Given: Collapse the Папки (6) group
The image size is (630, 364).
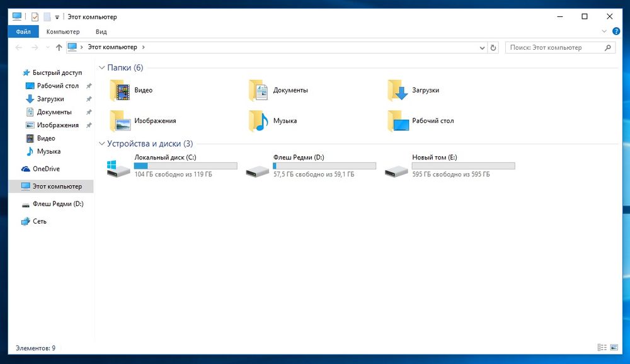Looking at the screenshot, I should click(x=101, y=67).
